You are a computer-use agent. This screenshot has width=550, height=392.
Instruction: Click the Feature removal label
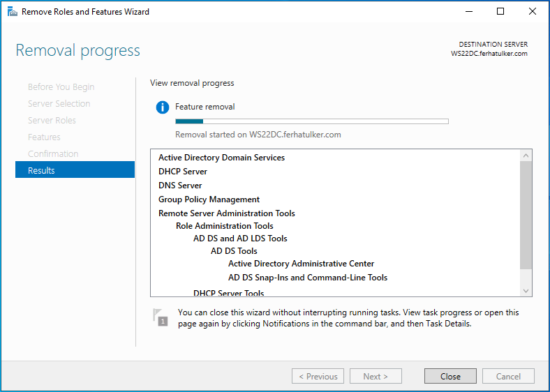(205, 107)
